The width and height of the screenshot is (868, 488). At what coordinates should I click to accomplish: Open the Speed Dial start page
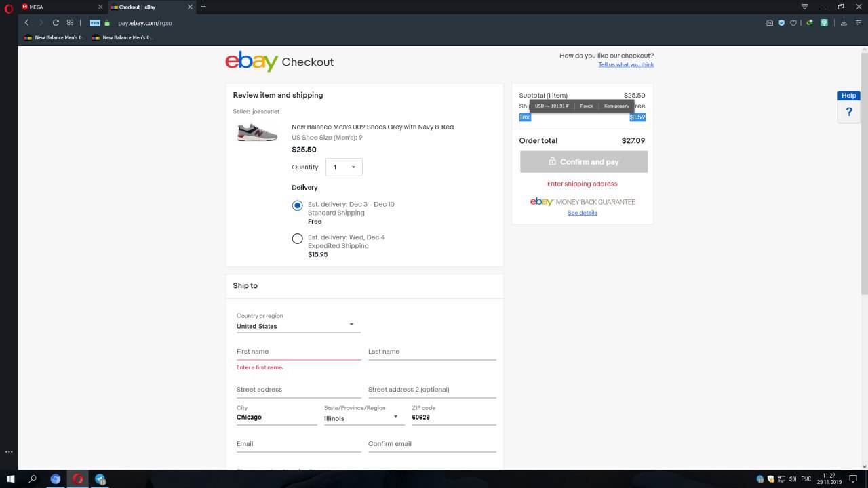click(x=70, y=22)
